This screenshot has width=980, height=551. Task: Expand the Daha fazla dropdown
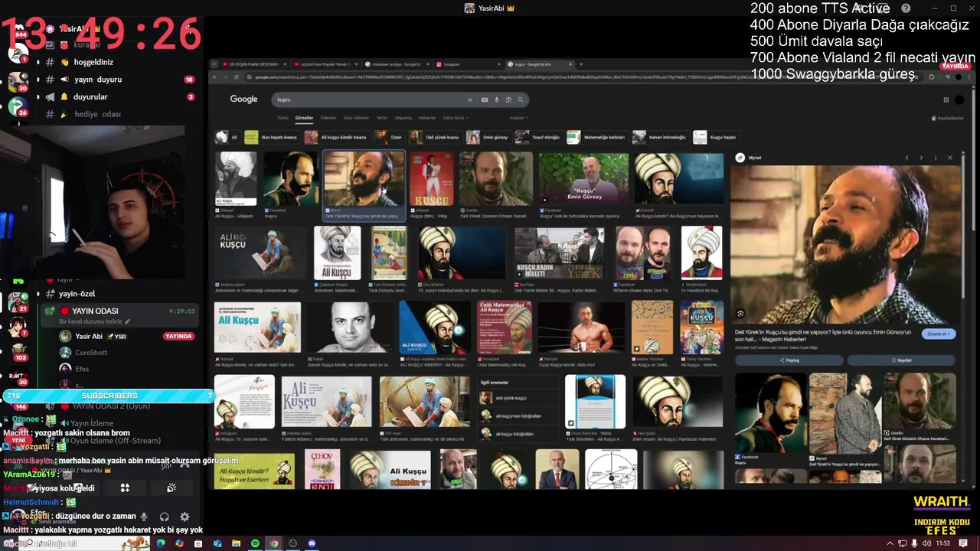(455, 118)
